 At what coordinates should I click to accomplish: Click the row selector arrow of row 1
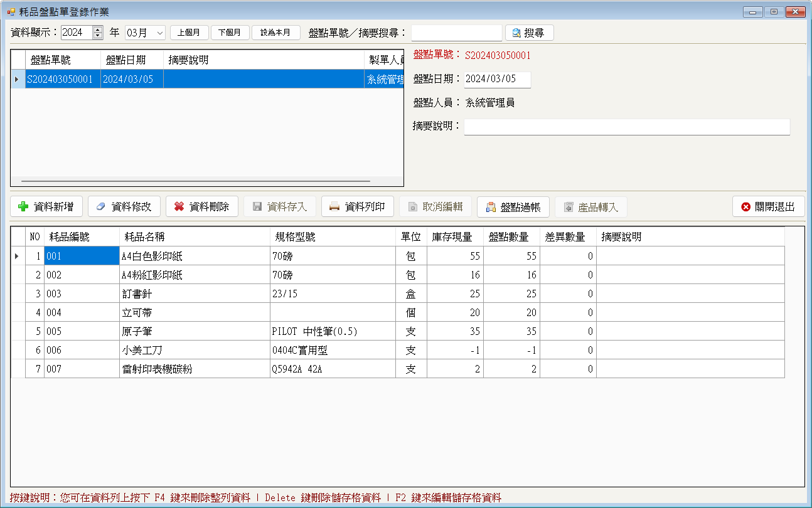click(x=18, y=256)
